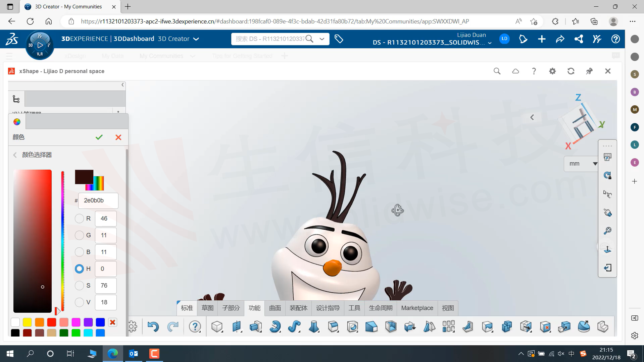Select the combine bodies tool icon
The height and width of the screenshot is (362, 644).
click(x=507, y=326)
